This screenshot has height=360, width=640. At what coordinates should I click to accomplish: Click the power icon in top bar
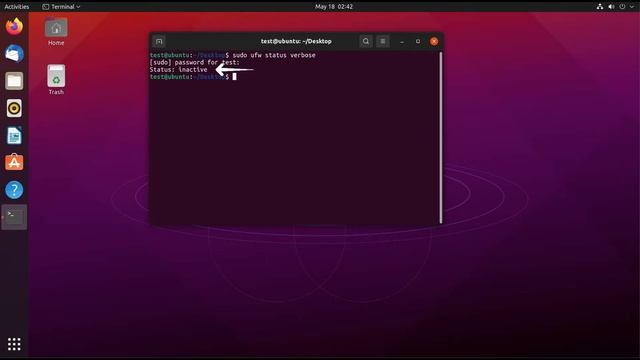[x=622, y=7]
